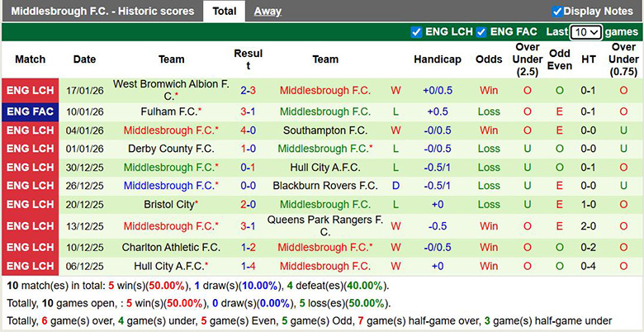Image resolution: width=644 pixels, height=332 pixels.
Task: Click the Handicap column header
Action: (438, 59)
